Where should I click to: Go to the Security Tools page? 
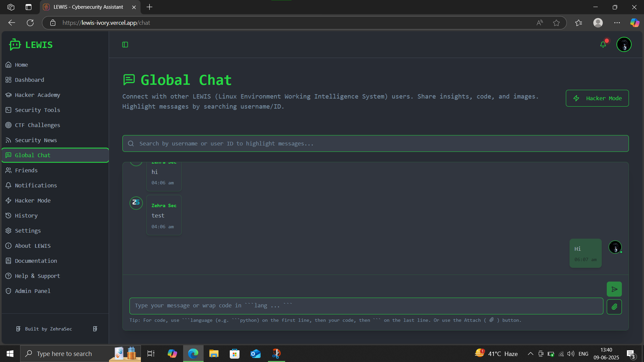[x=37, y=110]
